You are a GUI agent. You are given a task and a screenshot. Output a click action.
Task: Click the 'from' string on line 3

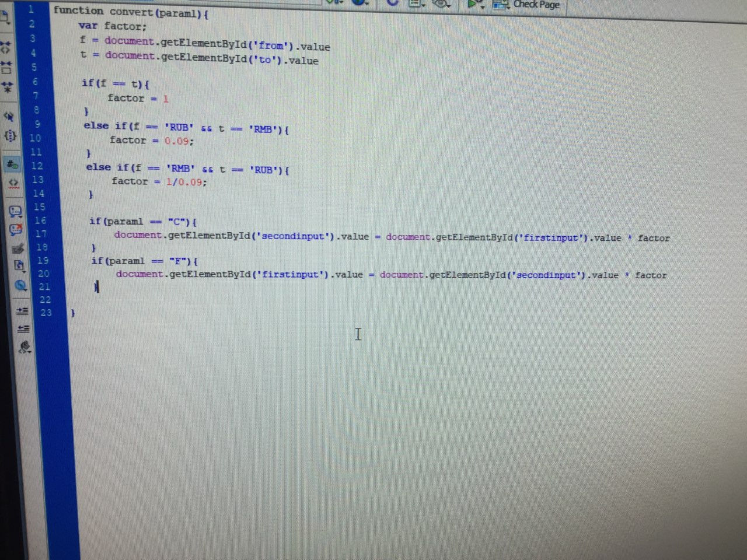[x=271, y=45]
